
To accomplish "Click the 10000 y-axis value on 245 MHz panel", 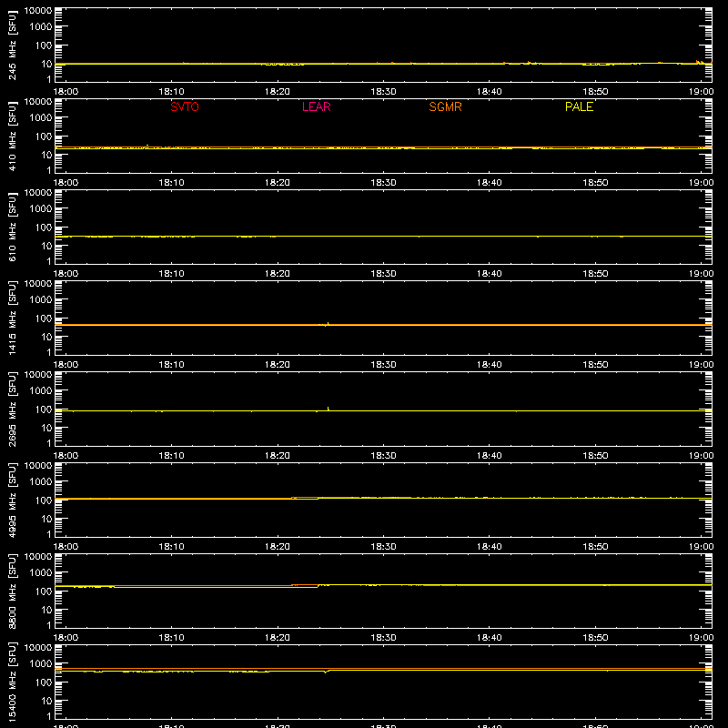I will tap(38, 11).
